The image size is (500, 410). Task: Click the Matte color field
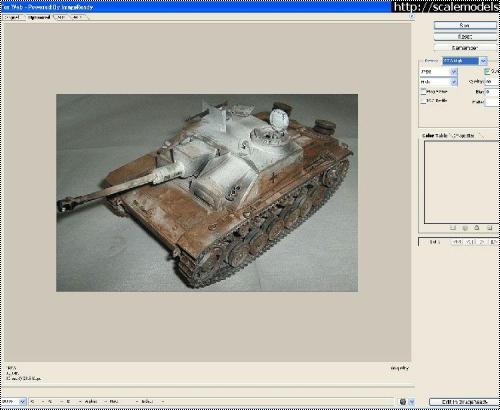[492, 102]
